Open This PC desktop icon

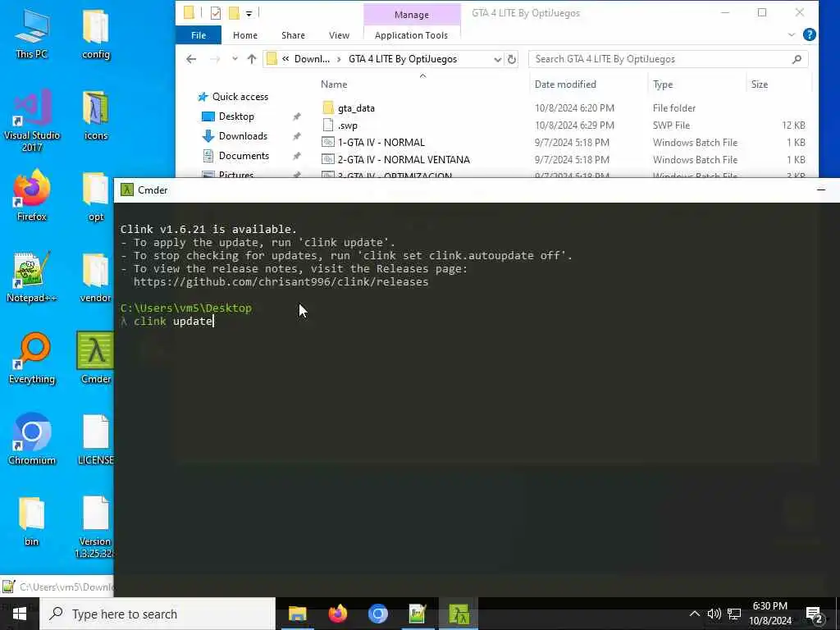click(32, 34)
